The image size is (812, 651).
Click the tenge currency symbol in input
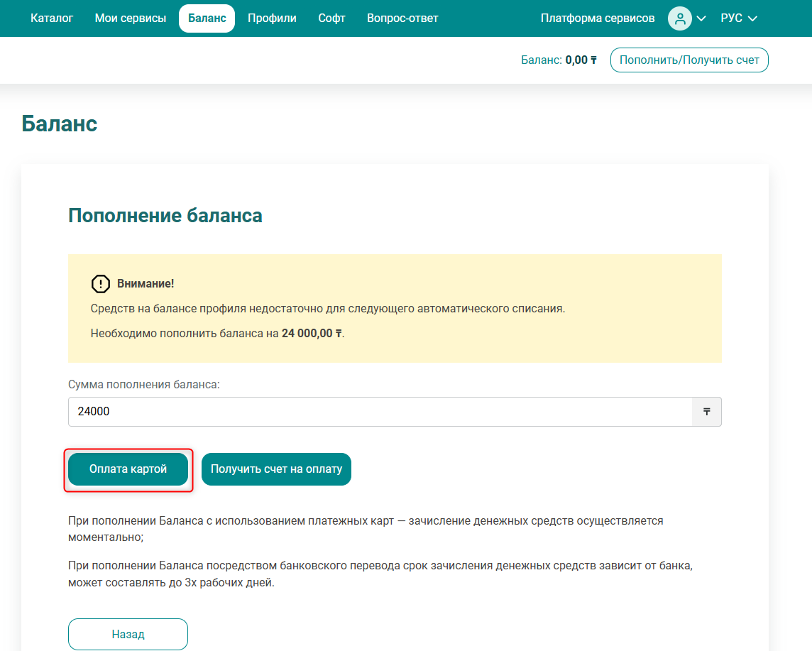pyautogui.click(x=706, y=412)
